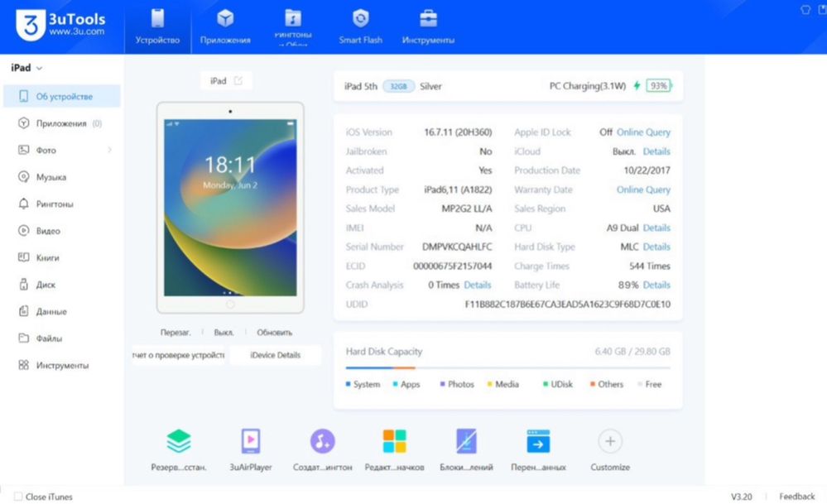Go to the Smart Flash tab
This screenshot has width=827, height=504.
coord(361,26)
